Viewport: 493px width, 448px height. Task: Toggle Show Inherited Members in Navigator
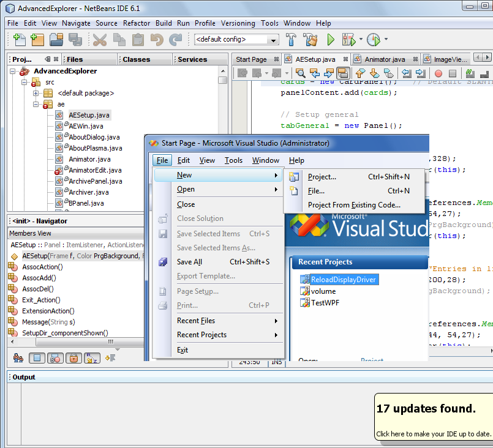tap(18, 358)
